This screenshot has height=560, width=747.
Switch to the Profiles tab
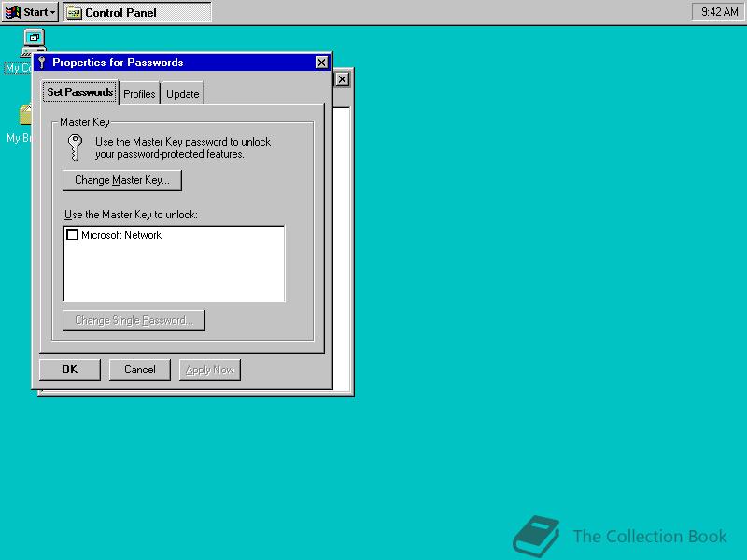[x=139, y=93]
